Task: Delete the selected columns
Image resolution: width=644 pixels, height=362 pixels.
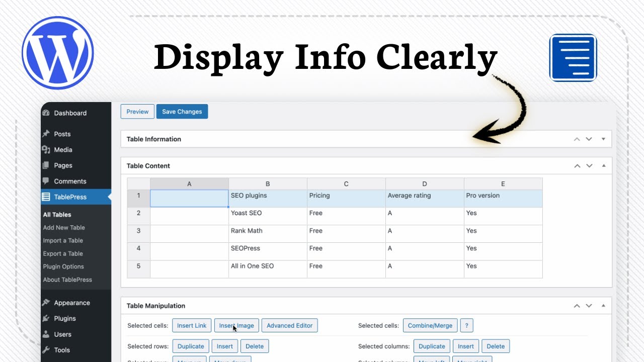Action: pos(496,346)
